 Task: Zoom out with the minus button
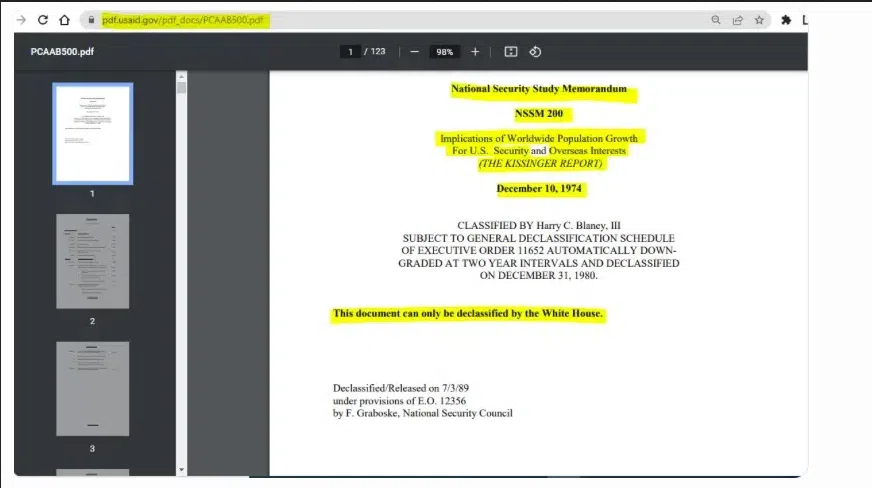414,52
